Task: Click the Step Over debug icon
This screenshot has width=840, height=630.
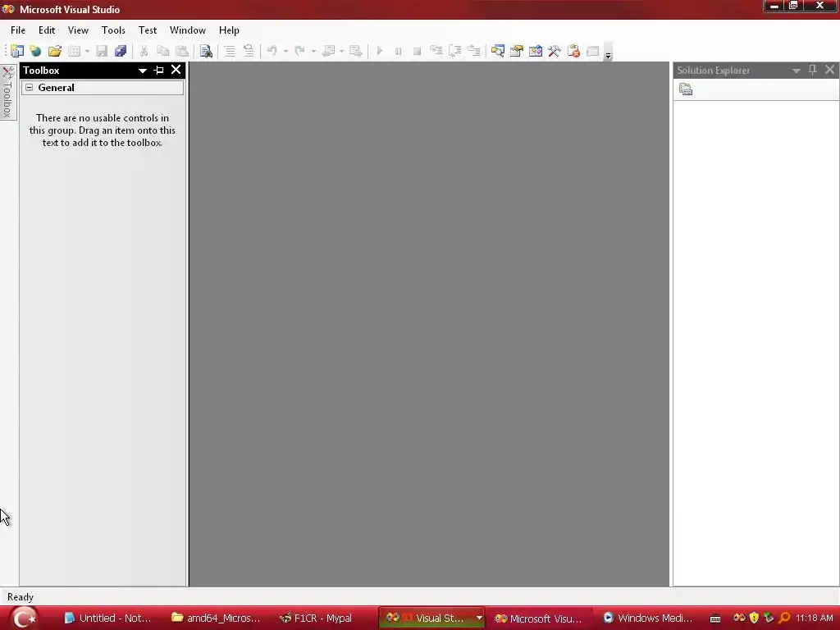Action: point(454,51)
